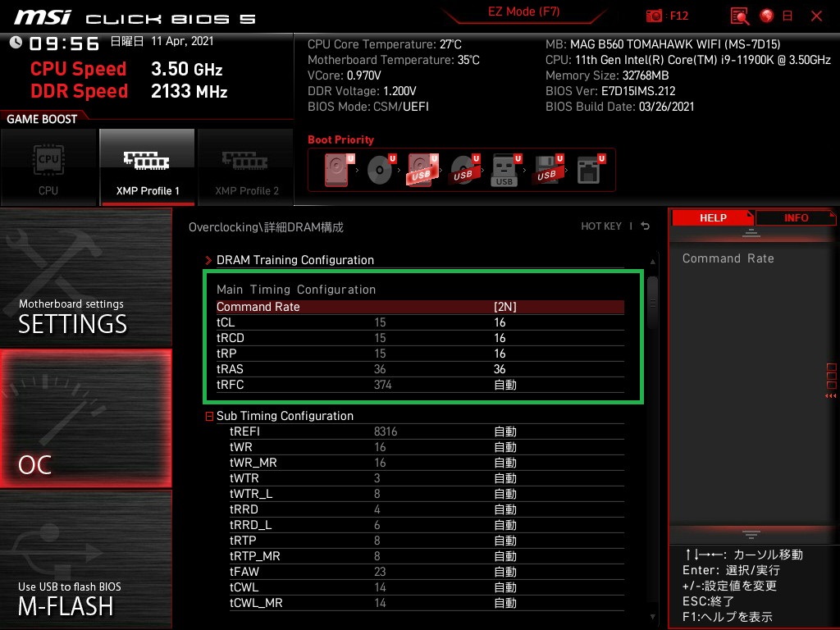The height and width of the screenshot is (630, 840).
Task: Select the USB key boot device
Action: click(x=505, y=170)
